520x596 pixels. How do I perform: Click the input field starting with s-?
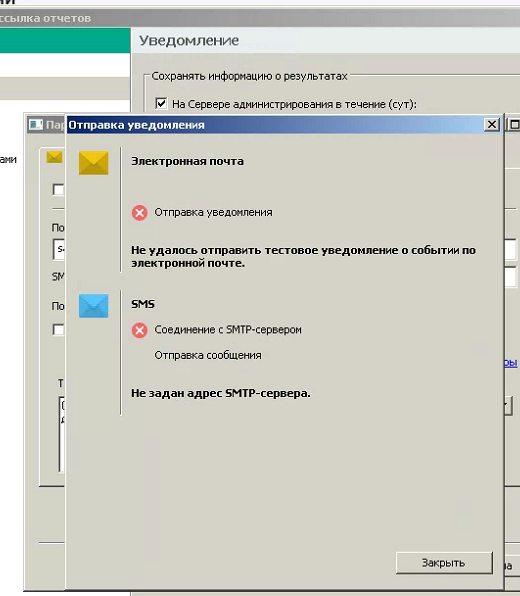click(59, 249)
